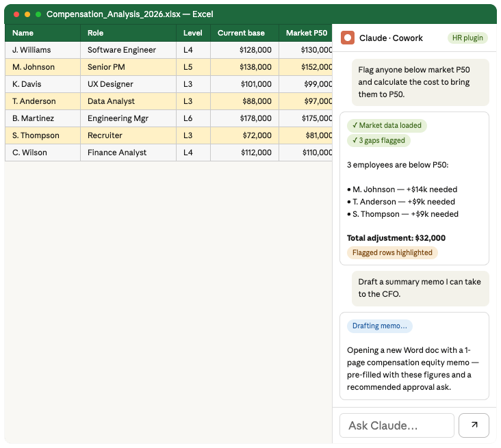Select the Software Engineer role cell
This screenshot has height=448, width=501.
tap(128, 50)
